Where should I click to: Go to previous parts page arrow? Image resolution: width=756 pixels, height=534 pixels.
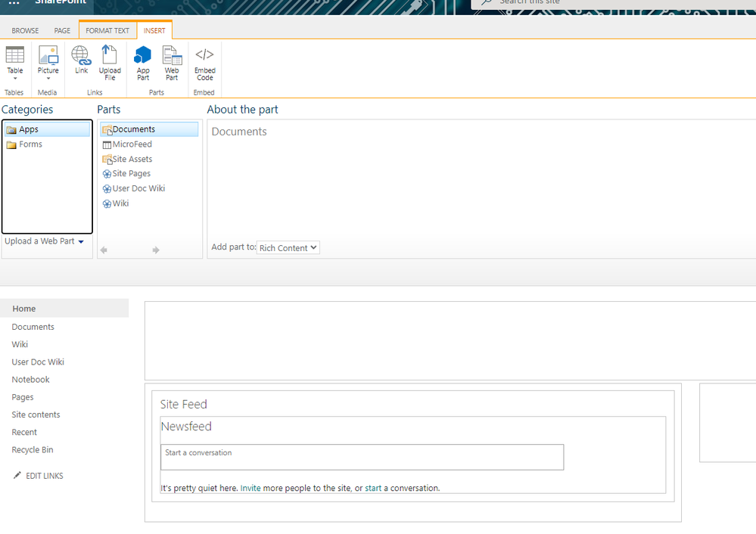coord(103,250)
